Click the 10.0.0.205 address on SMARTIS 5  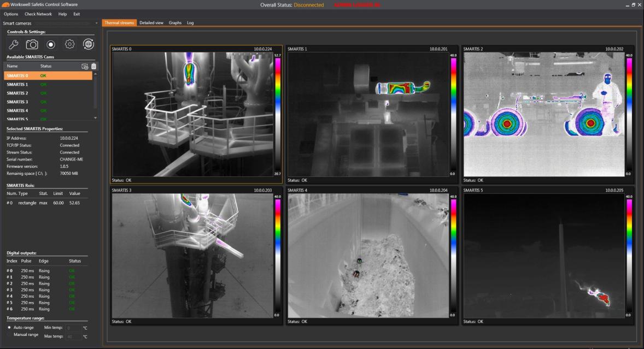(614, 190)
